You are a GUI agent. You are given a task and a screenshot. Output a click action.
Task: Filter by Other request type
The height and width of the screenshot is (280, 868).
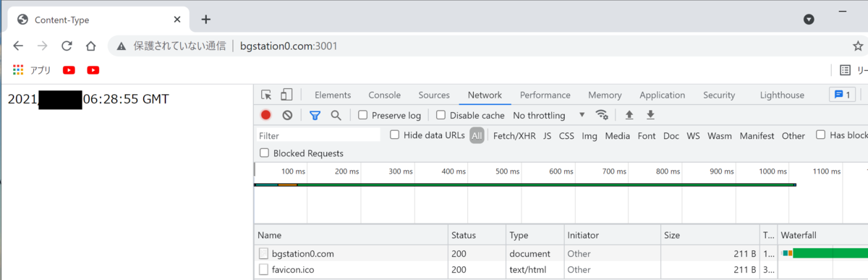[793, 135]
